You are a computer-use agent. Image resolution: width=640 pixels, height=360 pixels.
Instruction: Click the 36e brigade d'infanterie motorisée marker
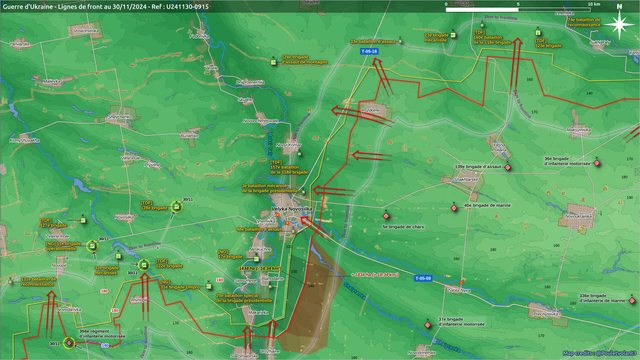click(597, 163)
